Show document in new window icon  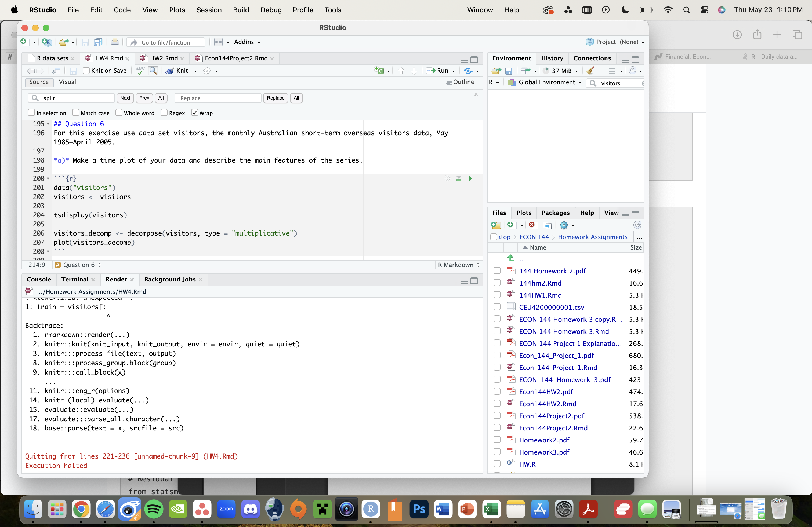57,71
